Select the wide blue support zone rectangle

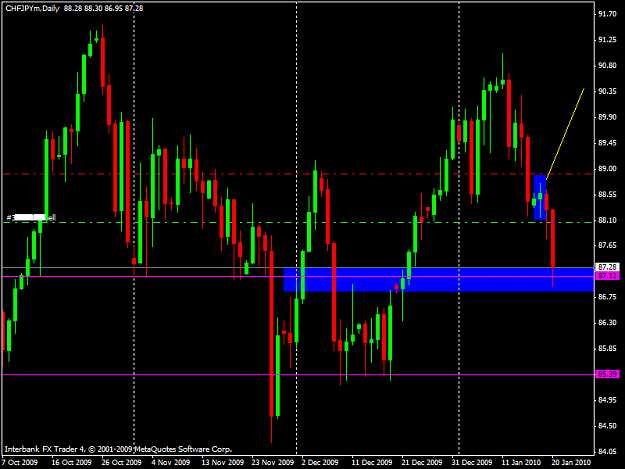click(x=438, y=280)
